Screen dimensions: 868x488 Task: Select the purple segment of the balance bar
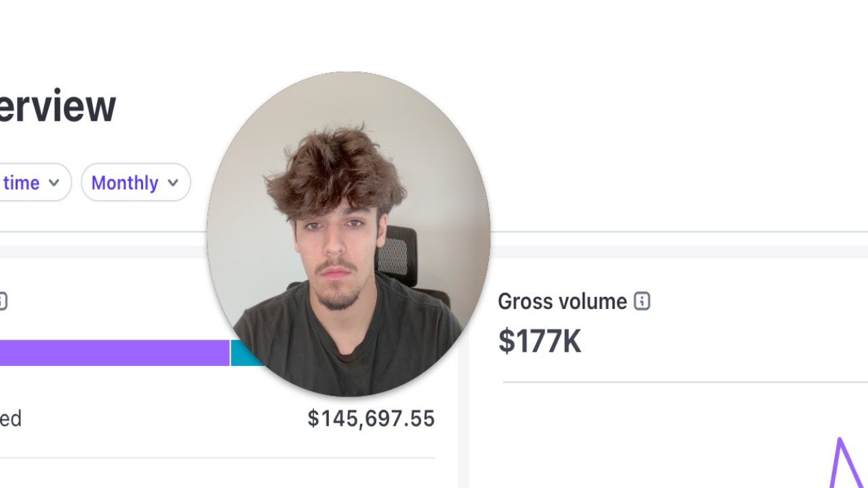click(115, 353)
